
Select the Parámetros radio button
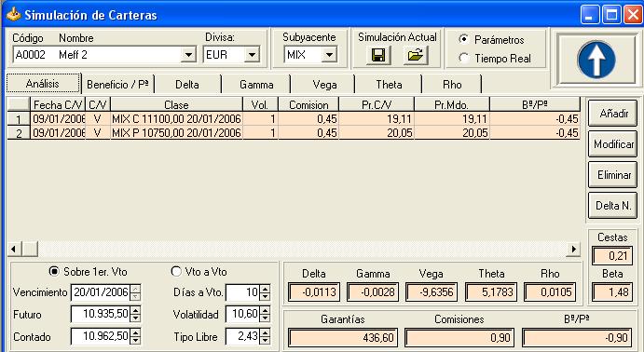(x=464, y=39)
